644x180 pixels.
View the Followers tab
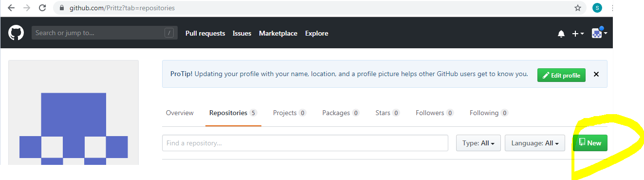[x=435, y=113]
